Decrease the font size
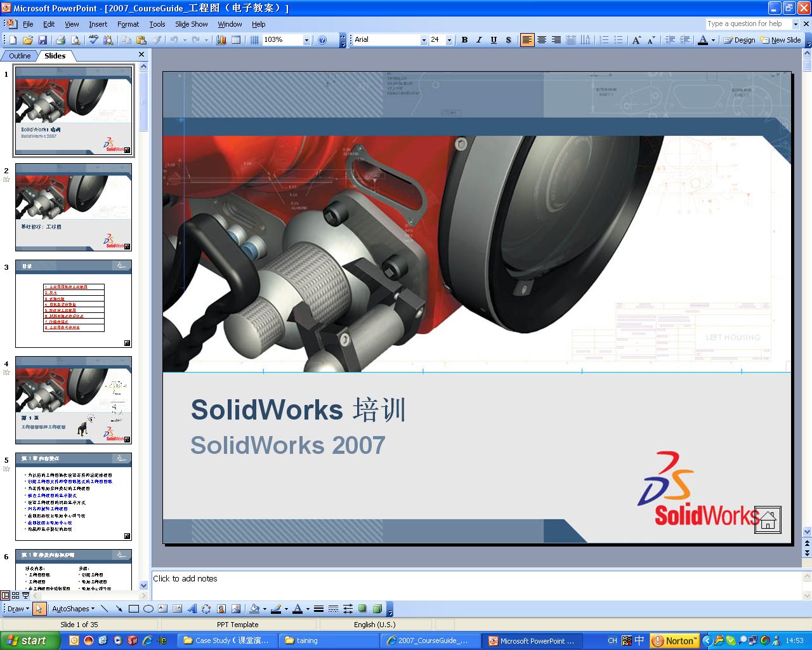 pos(652,40)
